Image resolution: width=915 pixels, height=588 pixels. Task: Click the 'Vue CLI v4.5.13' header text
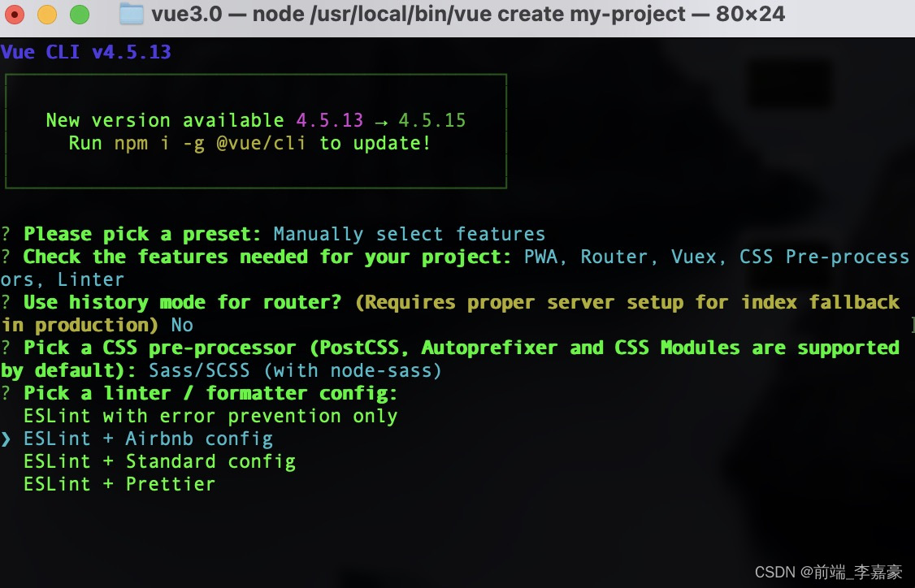86,52
